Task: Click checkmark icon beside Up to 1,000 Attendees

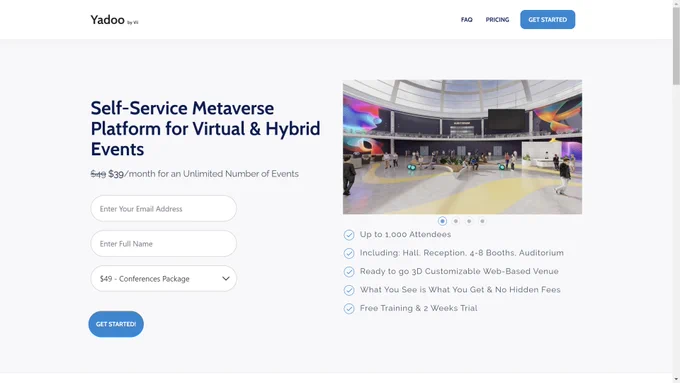Action: 349,235
